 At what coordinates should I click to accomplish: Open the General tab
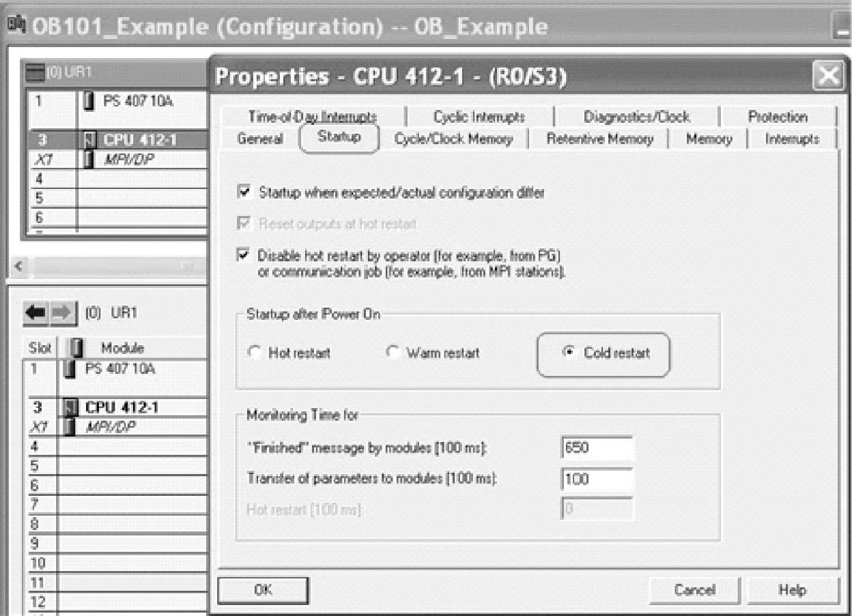click(260, 138)
